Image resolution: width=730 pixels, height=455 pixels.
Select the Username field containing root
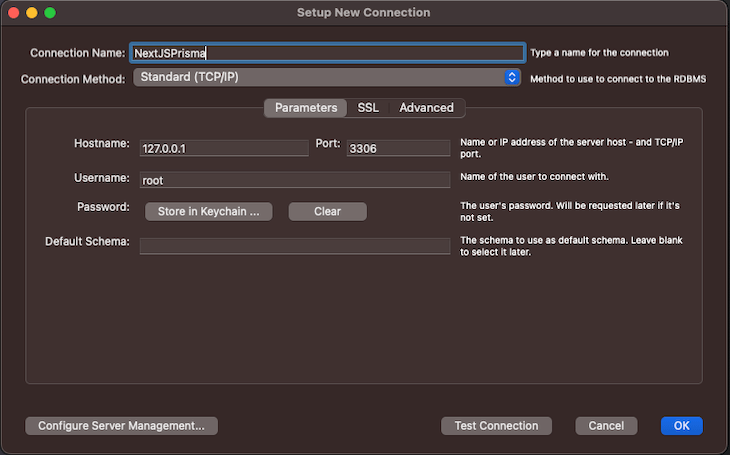(x=294, y=180)
